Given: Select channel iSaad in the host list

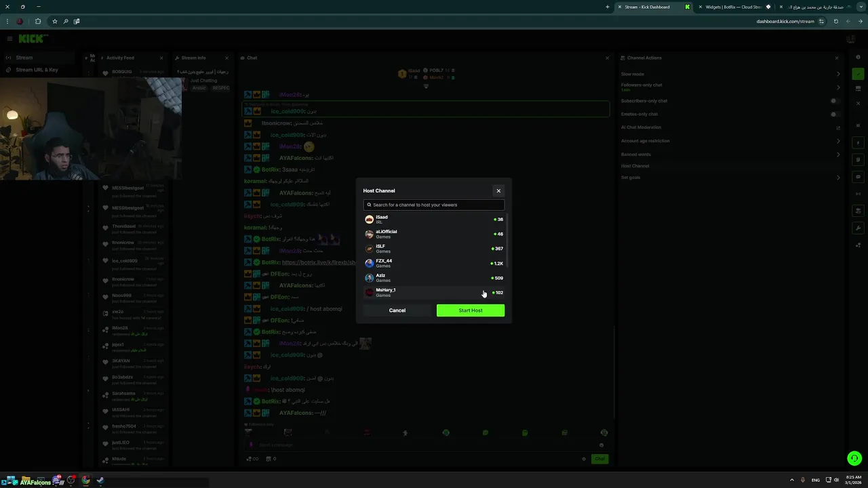Looking at the screenshot, I should [x=434, y=220].
